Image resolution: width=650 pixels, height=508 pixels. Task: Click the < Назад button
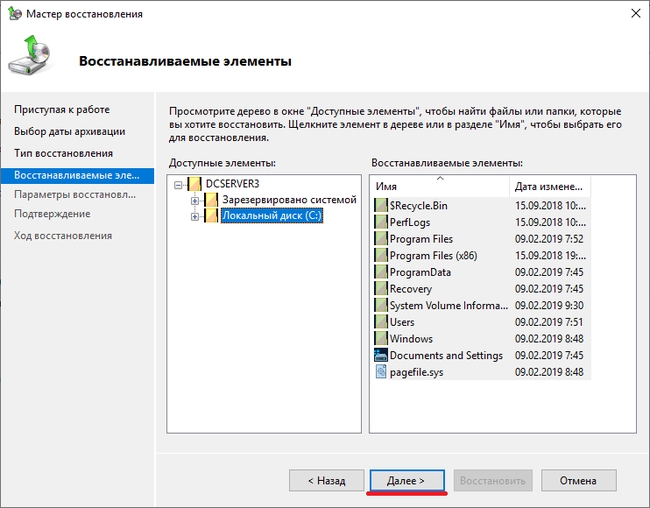pos(327,481)
